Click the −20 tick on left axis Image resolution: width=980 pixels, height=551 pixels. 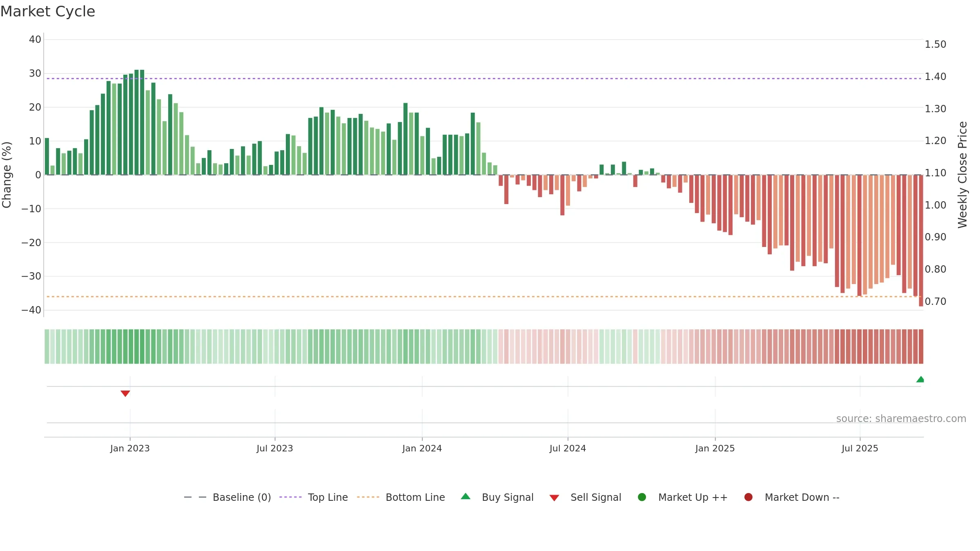point(31,243)
